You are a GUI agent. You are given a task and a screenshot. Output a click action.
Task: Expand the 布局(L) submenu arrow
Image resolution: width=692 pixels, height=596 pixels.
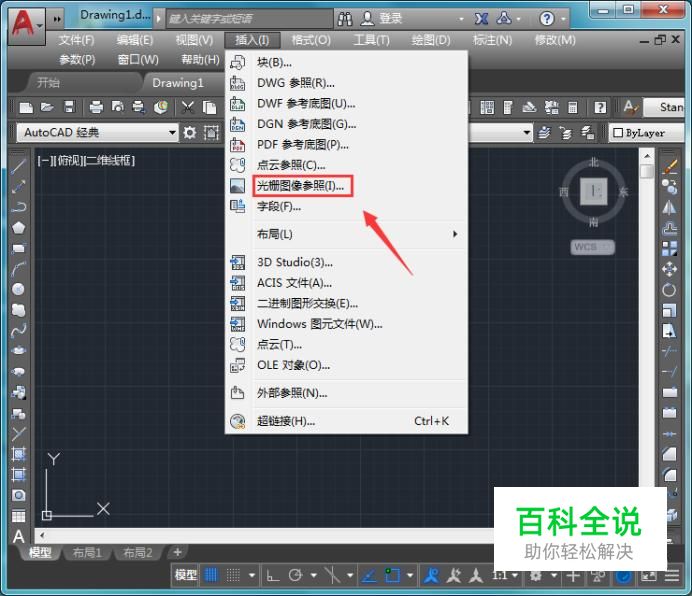tap(455, 234)
